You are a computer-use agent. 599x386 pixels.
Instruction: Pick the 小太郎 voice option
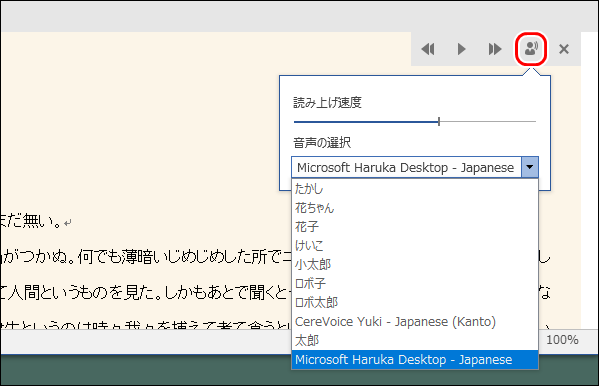click(415, 264)
